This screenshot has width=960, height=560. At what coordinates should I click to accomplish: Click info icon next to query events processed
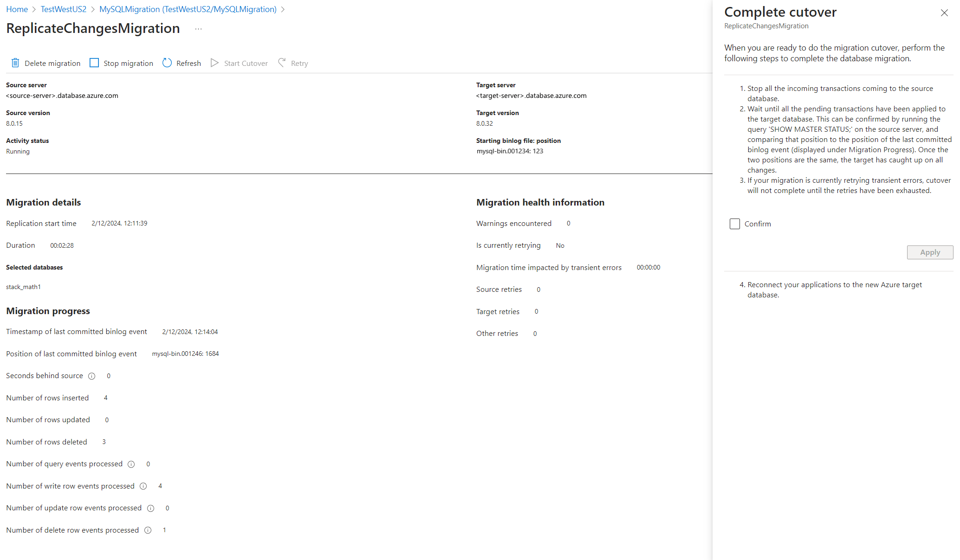131,464
